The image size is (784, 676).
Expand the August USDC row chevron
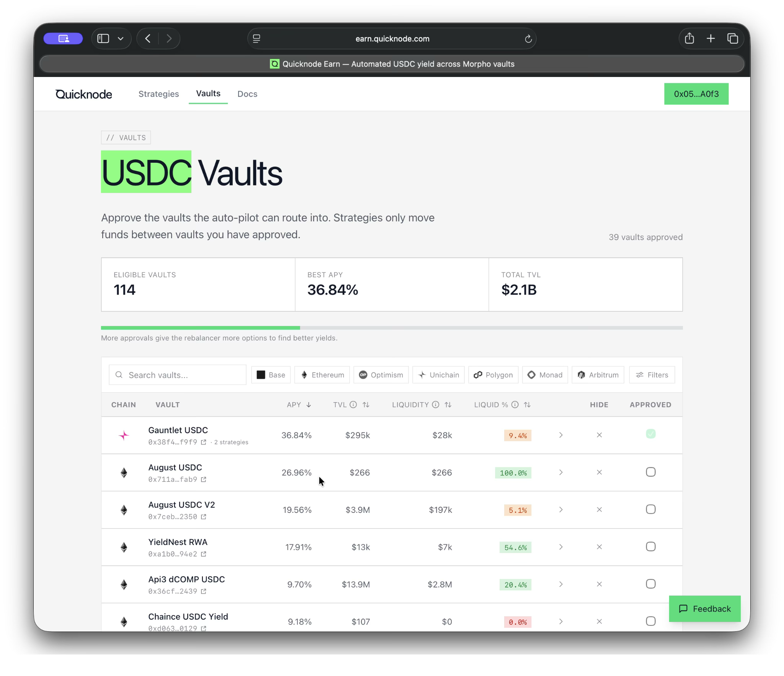[x=561, y=473]
